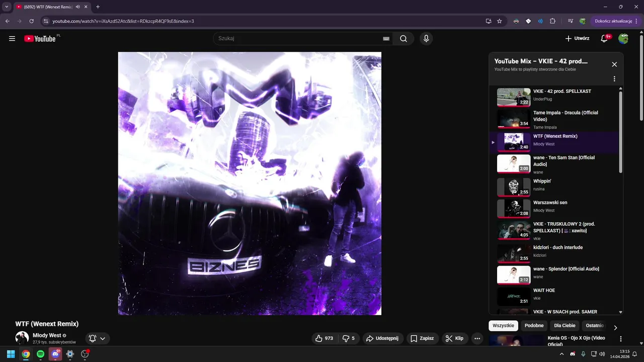The image size is (644, 362).
Task: Click the magnifier search button
Action: click(404, 39)
